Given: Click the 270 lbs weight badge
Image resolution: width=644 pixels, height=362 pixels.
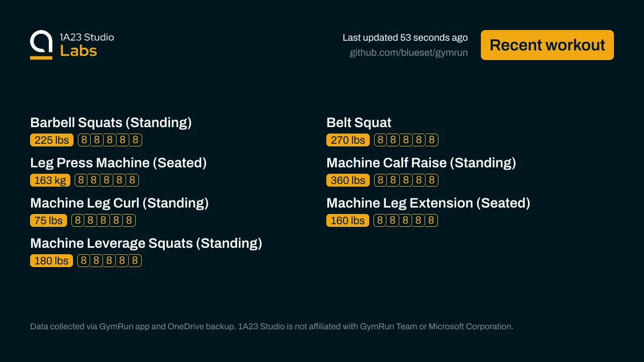Looking at the screenshot, I should click(348, 140).
